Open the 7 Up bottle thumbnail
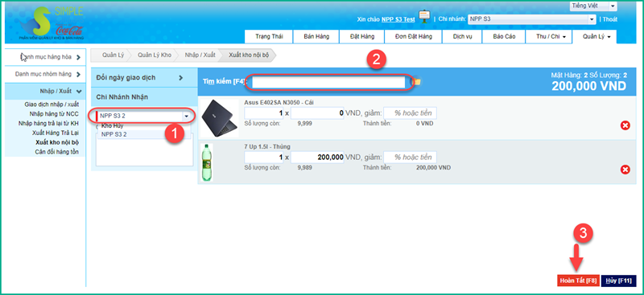This screenshot has height=295, width=644. point(208,162)
